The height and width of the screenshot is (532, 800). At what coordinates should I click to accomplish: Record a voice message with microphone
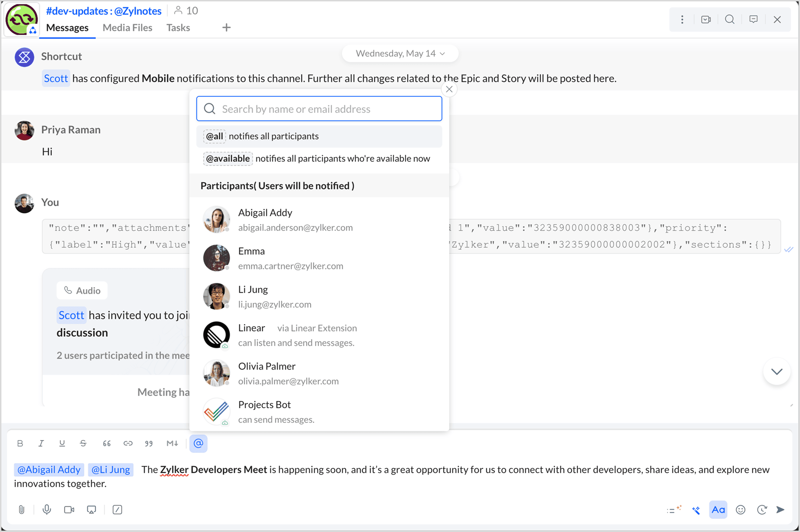tap(46, 510)
